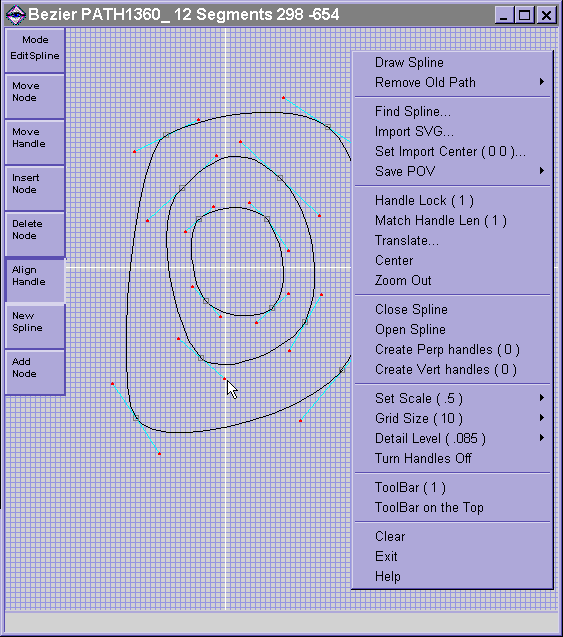Activate the Delete Node tool

click(x=35, y=234)
